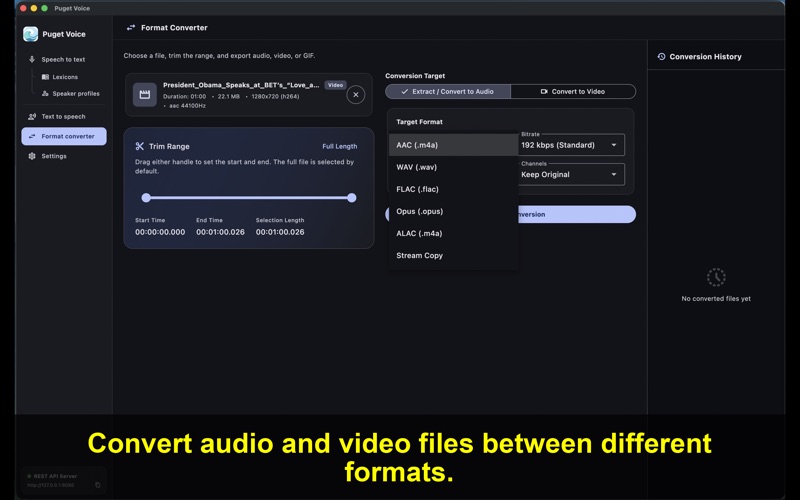Click the Video badge on the file
This screenshot has height=500, width=800.
pos(335,85)
